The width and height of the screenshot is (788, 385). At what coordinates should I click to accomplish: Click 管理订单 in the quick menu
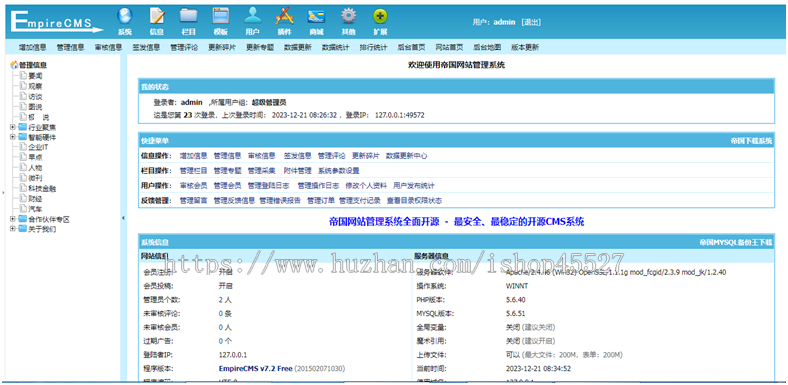pyautogui.click(x=321, y=200)
